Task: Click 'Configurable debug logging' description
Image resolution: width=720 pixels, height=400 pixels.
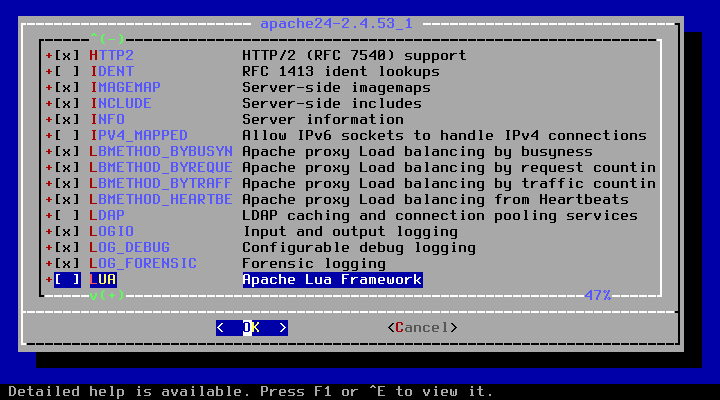Action: coord(359,248)
